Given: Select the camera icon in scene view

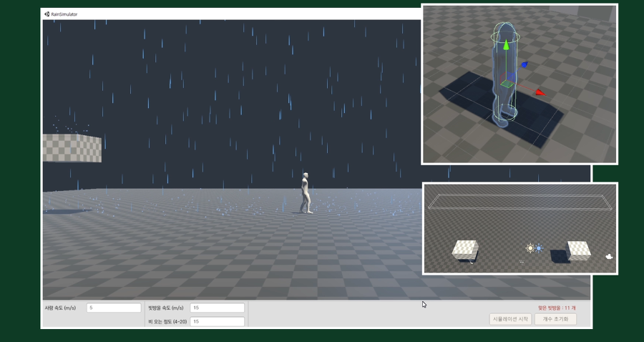Looking at the screenshot, I should point(608,256).
